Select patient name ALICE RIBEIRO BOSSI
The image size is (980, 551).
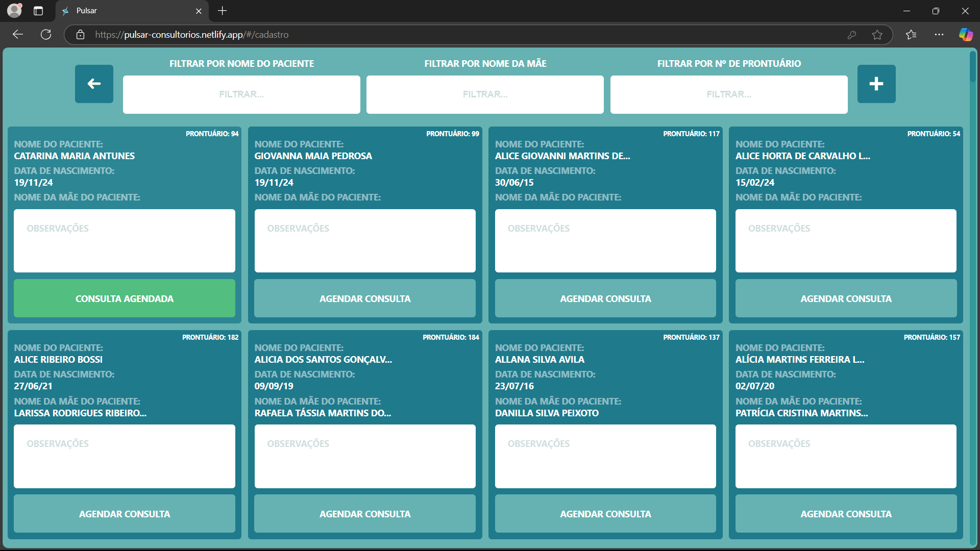coord(58,360)
